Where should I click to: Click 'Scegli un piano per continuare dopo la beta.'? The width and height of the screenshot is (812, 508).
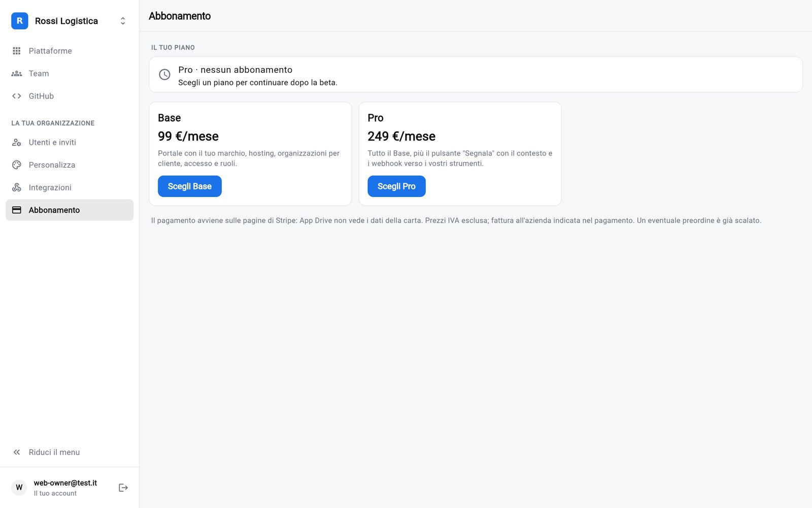pyautogui.click(x=258, y=83)
